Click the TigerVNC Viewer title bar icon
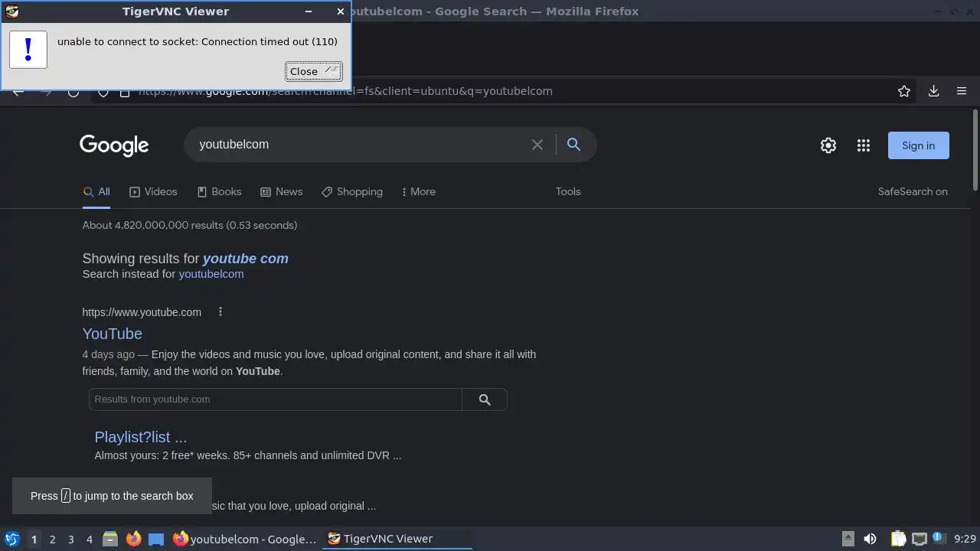The height and width of the screenshot is (551, 980). pos(12,11)
